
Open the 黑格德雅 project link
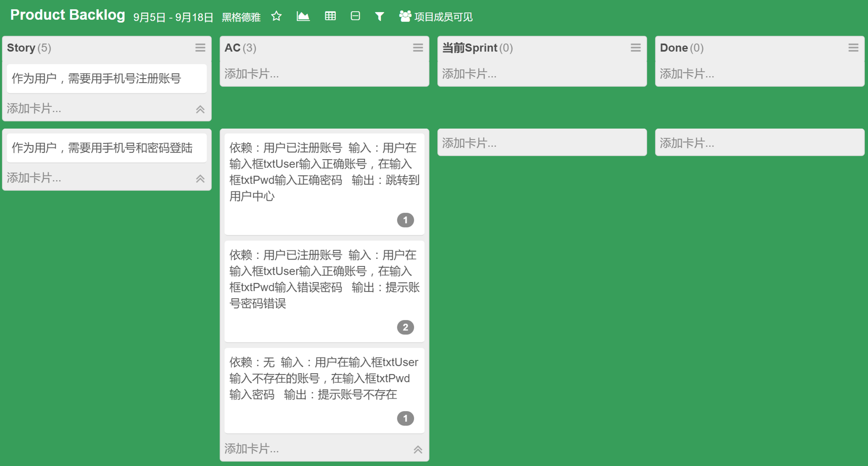(241, 17)
